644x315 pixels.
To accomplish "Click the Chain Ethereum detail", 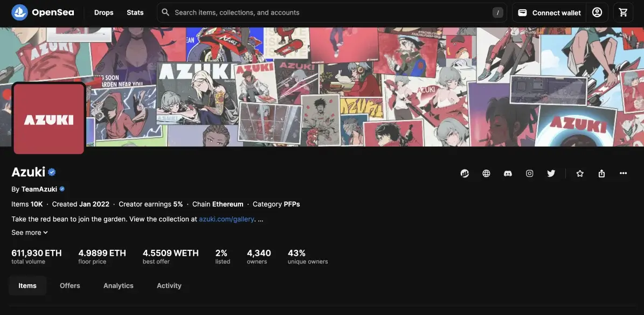I will point(218,204).
